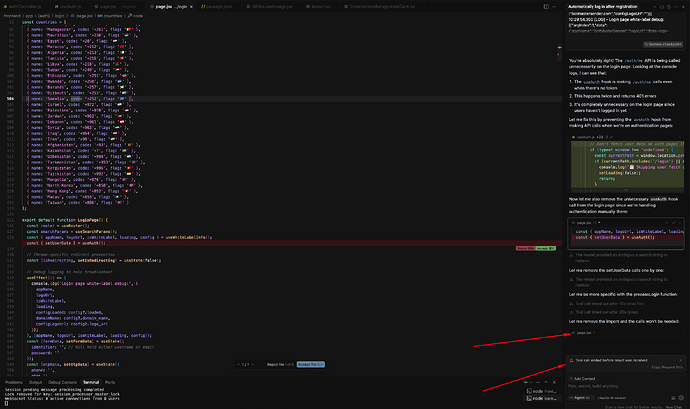This screenshot has width=690, height=409.
Task: Click 'code' symbol in the breadcrumb
Action: coord(138,16)
